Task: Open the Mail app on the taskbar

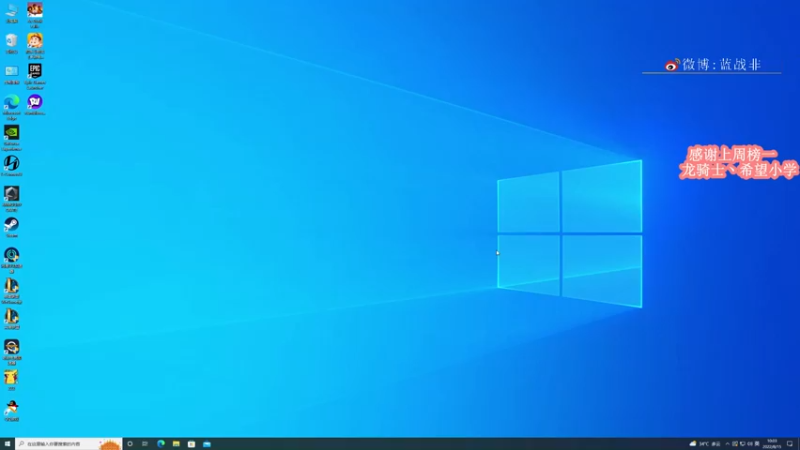Action: click(207, 444)
